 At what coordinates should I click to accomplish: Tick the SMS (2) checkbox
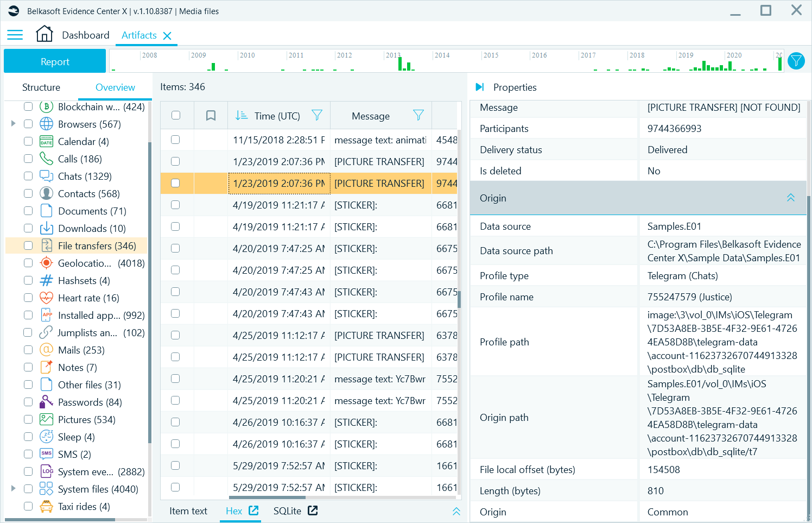pyautogui.click(x=28, y=454)
